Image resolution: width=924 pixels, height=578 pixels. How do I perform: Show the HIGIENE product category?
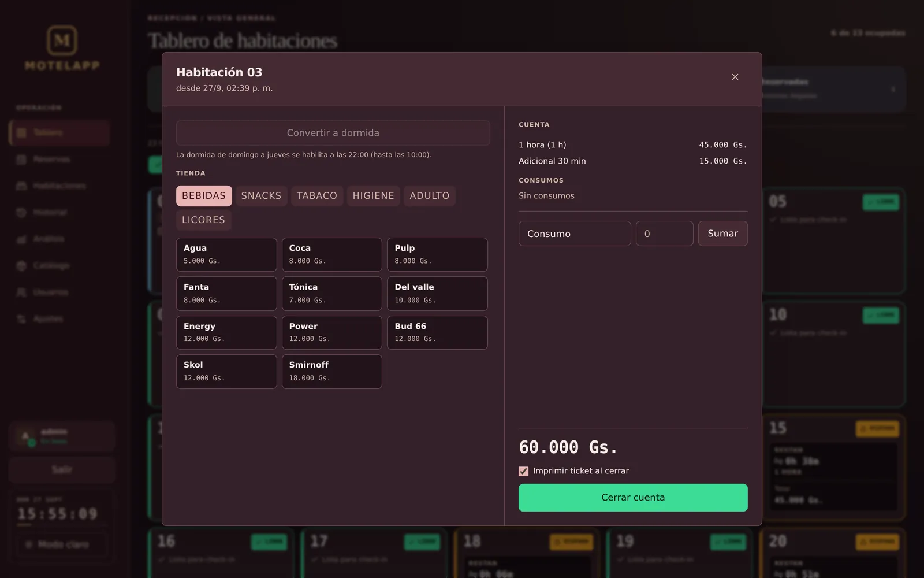(374, 196)
